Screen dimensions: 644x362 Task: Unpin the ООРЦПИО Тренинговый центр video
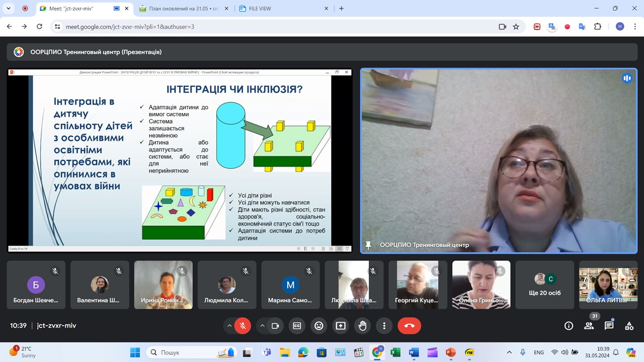(368, 245)
